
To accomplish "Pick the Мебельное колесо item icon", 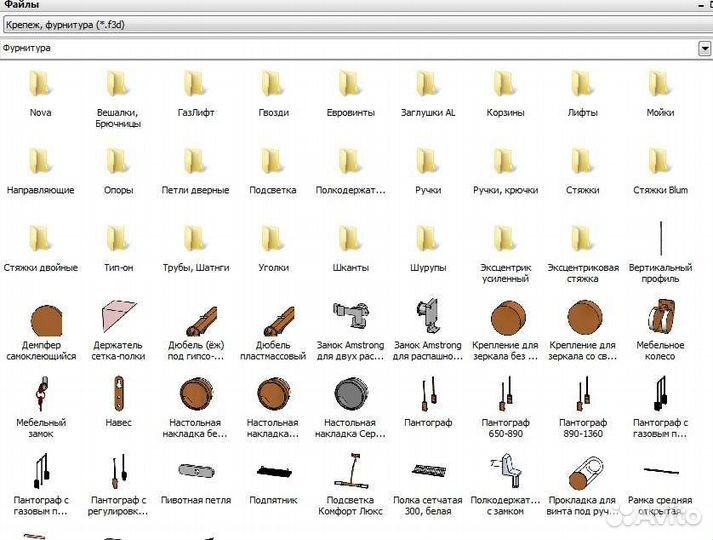I will (x=660, y=318).
